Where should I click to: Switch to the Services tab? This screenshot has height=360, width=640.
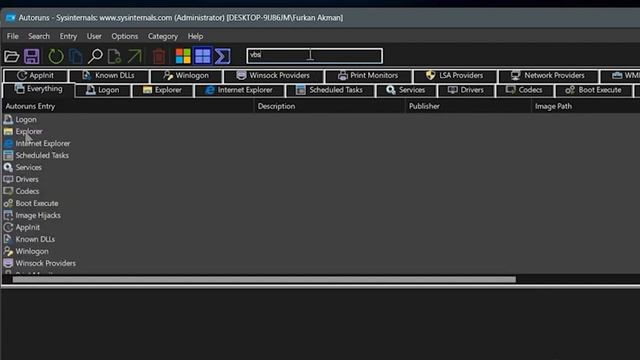406,90
